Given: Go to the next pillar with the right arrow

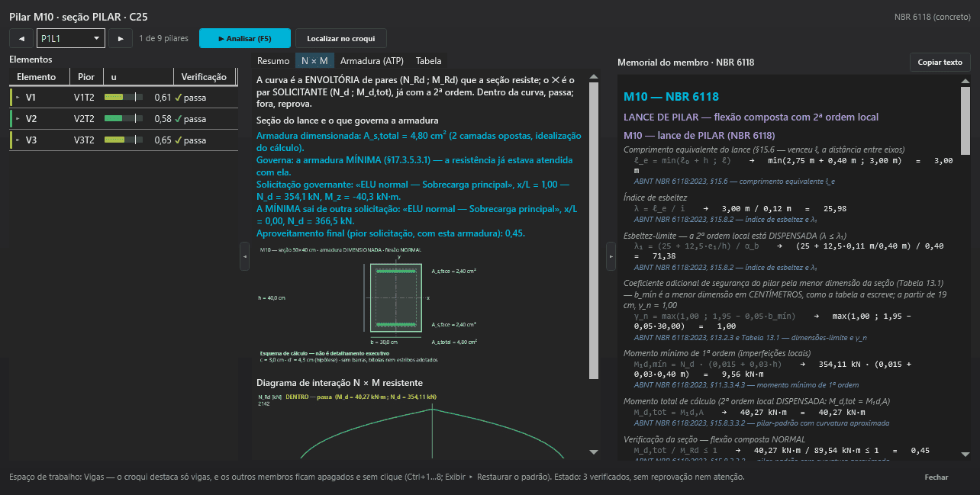Looking at the screenshot, I should tap(120, 38).
